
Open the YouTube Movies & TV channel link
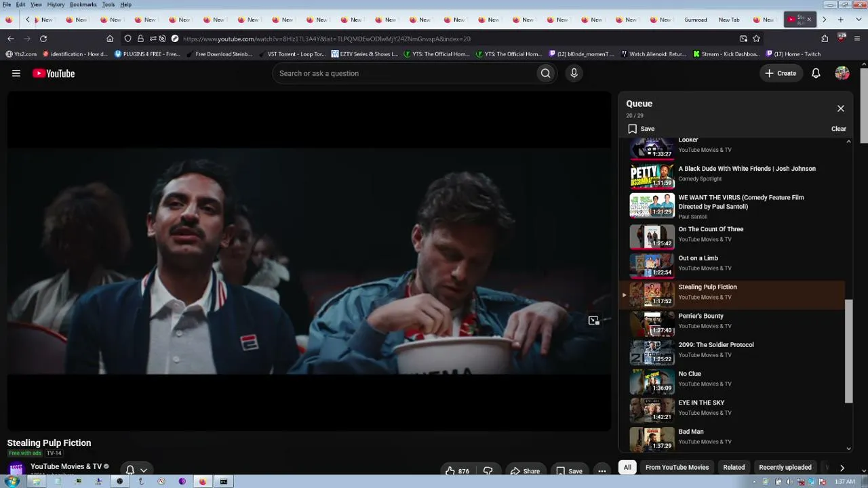66,466
